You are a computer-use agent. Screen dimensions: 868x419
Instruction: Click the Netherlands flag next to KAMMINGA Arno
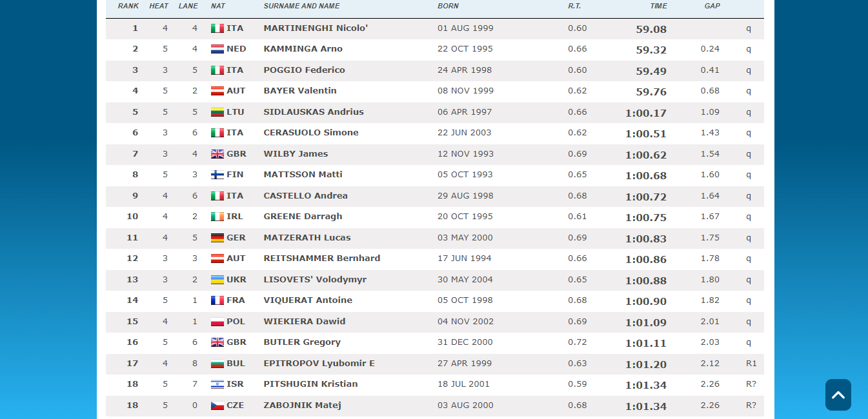(217, 49)
